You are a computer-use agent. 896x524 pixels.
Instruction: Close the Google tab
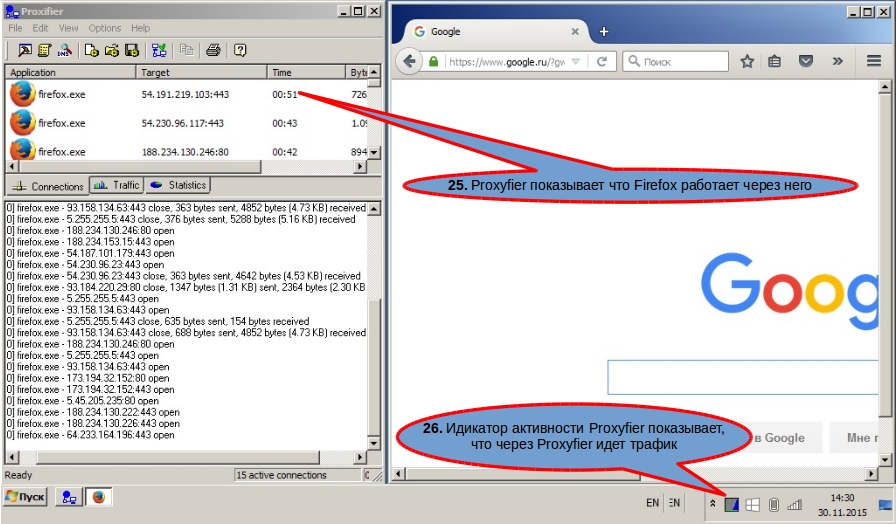tap(575, 32)
